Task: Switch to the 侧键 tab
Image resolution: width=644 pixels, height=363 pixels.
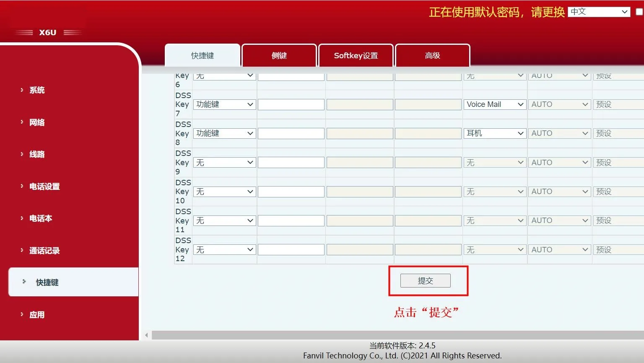Action: click(x=279, y=55)
